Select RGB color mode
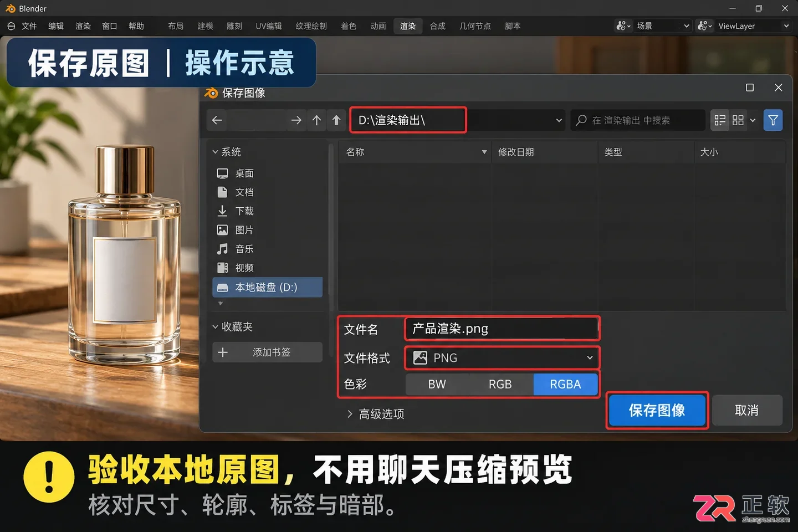The image size is (798, 532). point(500,384)
